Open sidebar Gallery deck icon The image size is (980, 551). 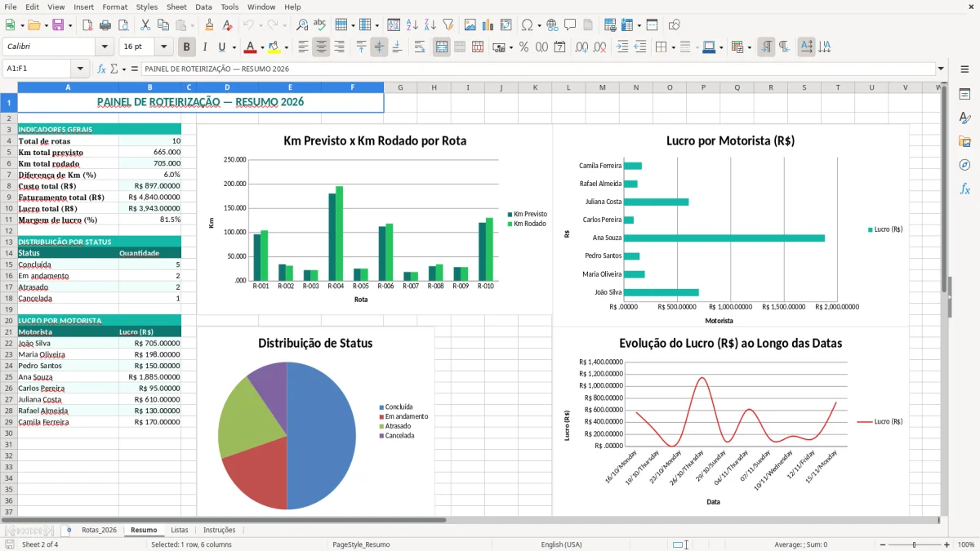pos(964,141)
